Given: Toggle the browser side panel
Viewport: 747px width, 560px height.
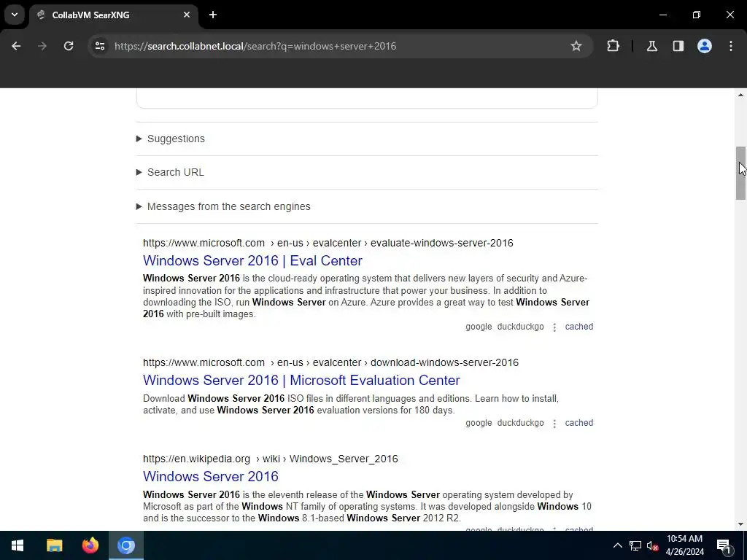Looking at the screenshot, I should [x=678, y=46].
